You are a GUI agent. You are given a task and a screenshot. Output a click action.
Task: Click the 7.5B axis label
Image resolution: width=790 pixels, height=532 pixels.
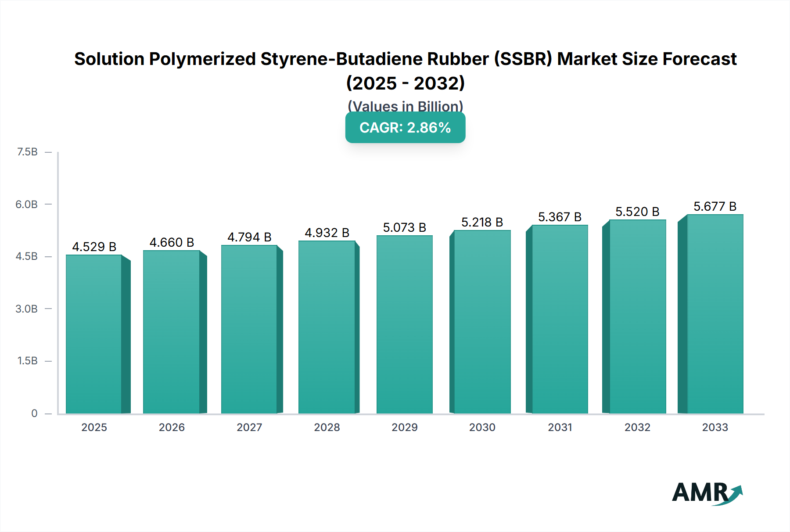pyautogui.click(x=27, y=152)
